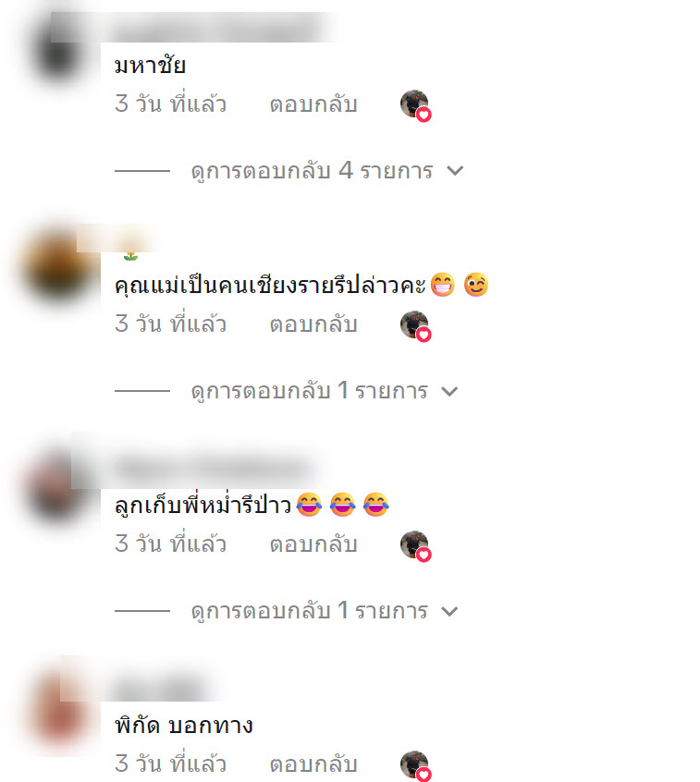Image resolution: width=700 pixels, height=782 pixels.
Task: Reply (ตอบกลับ) to พิกัด บอกทาง comment
Action: pyautogui.click(x=313, y=764)
